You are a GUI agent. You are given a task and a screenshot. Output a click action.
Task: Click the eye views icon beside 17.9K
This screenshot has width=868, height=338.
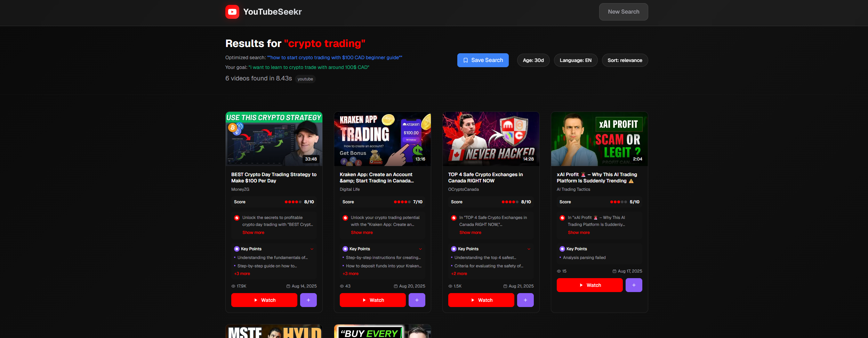click(x=233, y=286)
